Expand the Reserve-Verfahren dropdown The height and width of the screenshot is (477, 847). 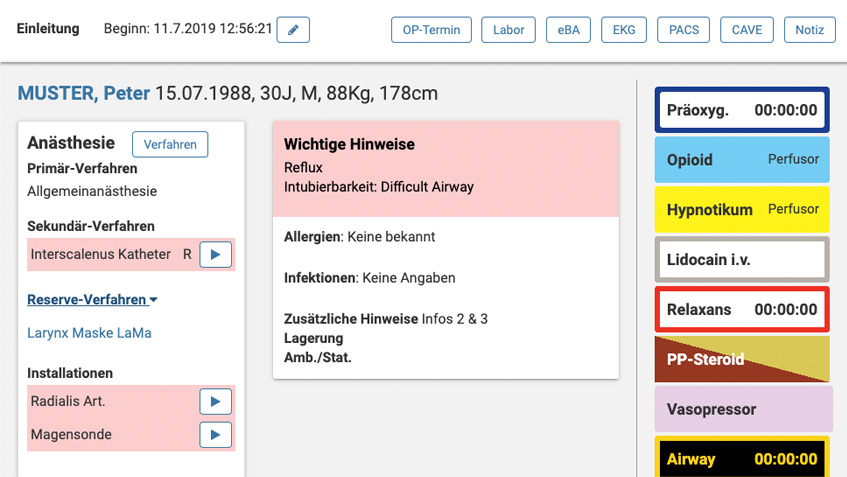click(x=92, y=299)
